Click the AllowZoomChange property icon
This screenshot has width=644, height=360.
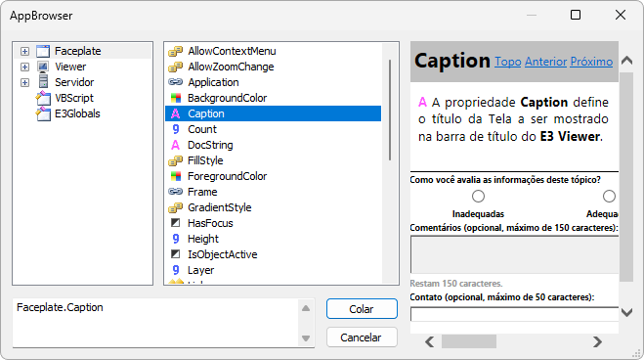(x=175, y=67)
